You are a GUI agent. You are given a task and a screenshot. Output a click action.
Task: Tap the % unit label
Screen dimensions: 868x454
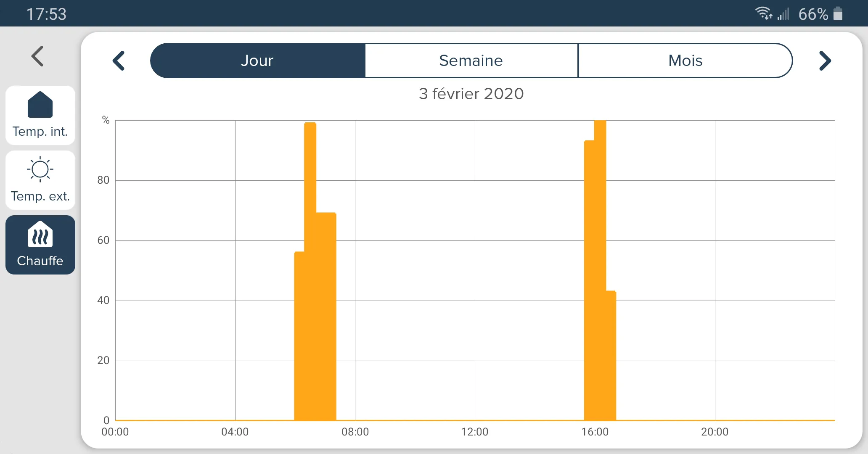tap(106, 120)
